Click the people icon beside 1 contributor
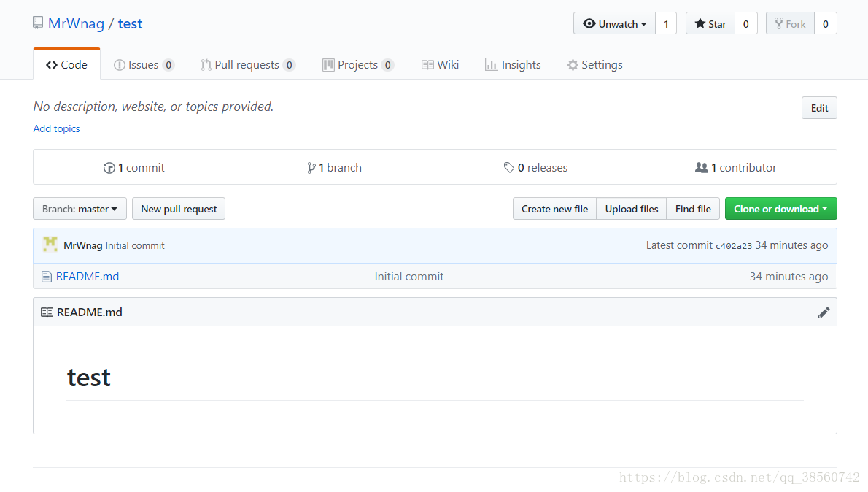The image size is (868, 492). tap(702, 167)
